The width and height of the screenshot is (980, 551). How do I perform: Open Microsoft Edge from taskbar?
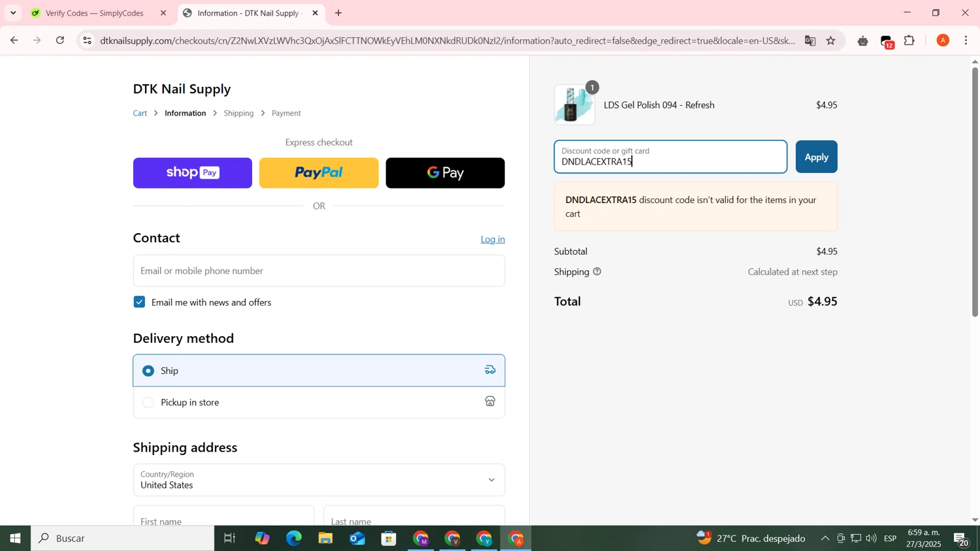click(x=293, y=539)
